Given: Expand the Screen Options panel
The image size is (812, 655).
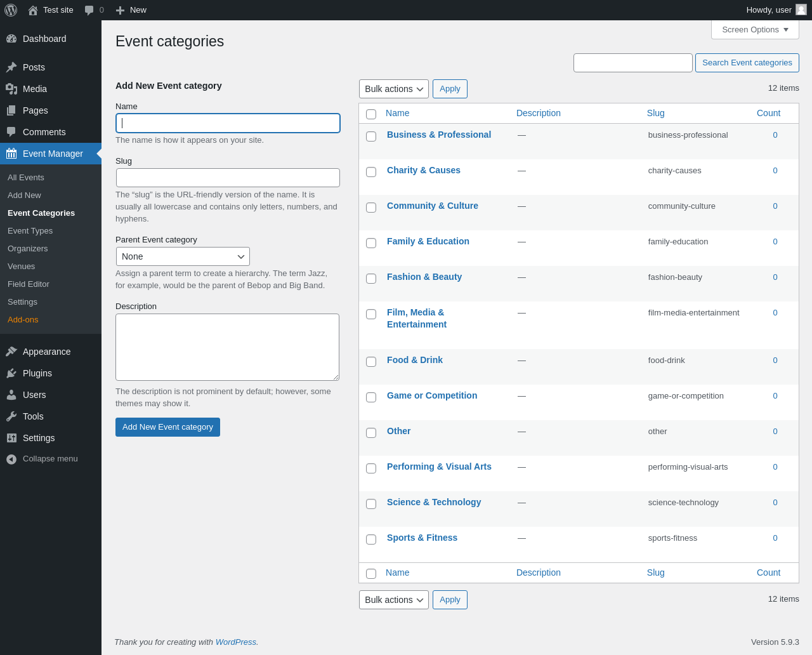Looking at the screenshot, I should coord(755,30).
